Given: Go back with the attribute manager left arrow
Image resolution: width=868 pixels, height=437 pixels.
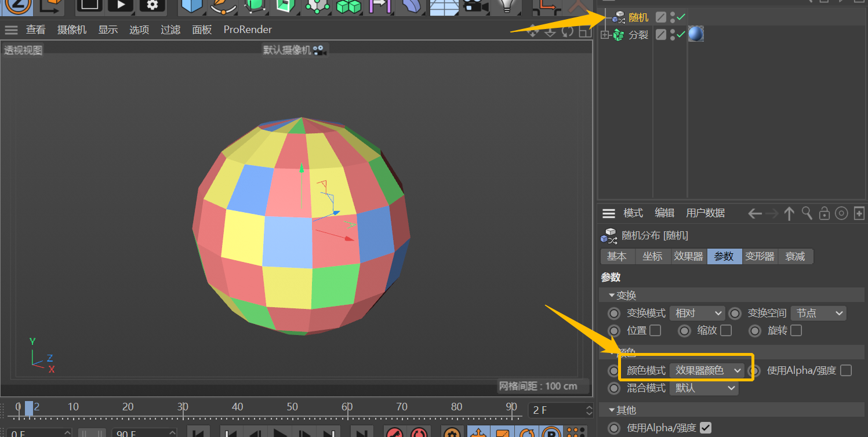Looking at the screenshot, I should 754,213.
